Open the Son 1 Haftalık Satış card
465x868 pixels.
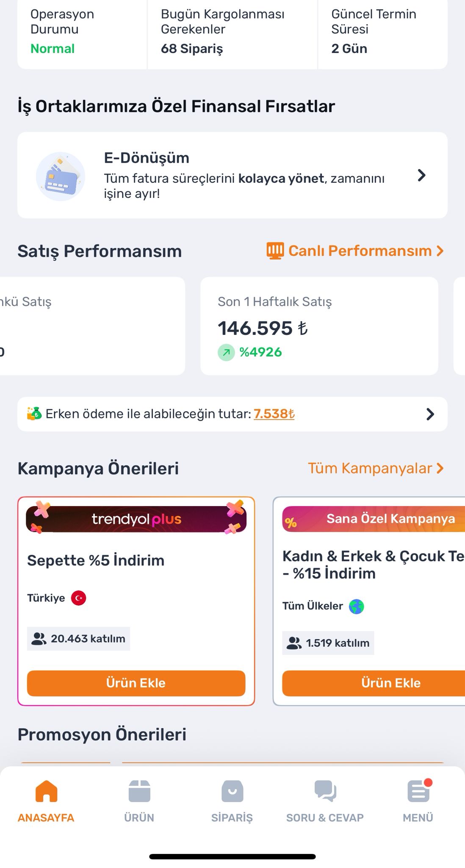pyautogui.click(x=319, y=326)
